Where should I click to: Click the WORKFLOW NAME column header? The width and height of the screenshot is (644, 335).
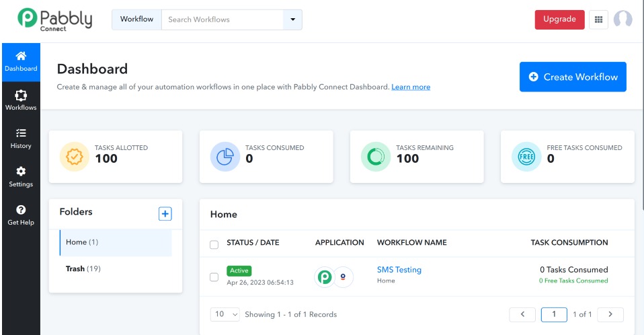412,243
